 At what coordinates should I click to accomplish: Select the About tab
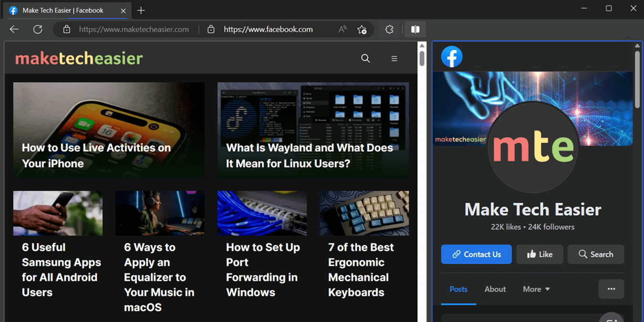[495, 289]
